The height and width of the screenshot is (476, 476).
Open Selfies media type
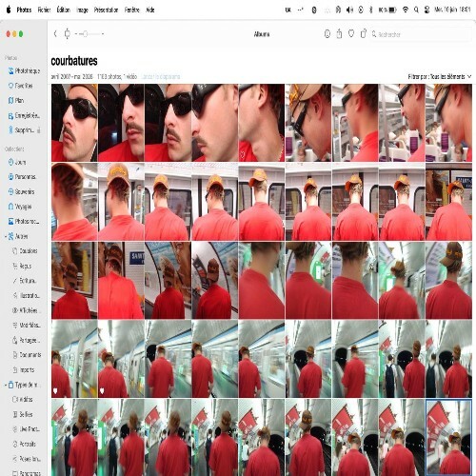23,414
